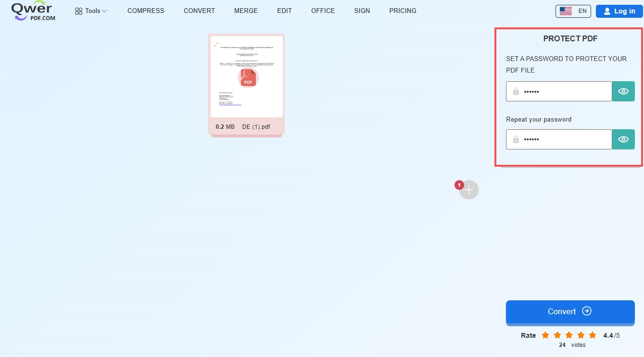Rate four stars

(x=581, y=335)
